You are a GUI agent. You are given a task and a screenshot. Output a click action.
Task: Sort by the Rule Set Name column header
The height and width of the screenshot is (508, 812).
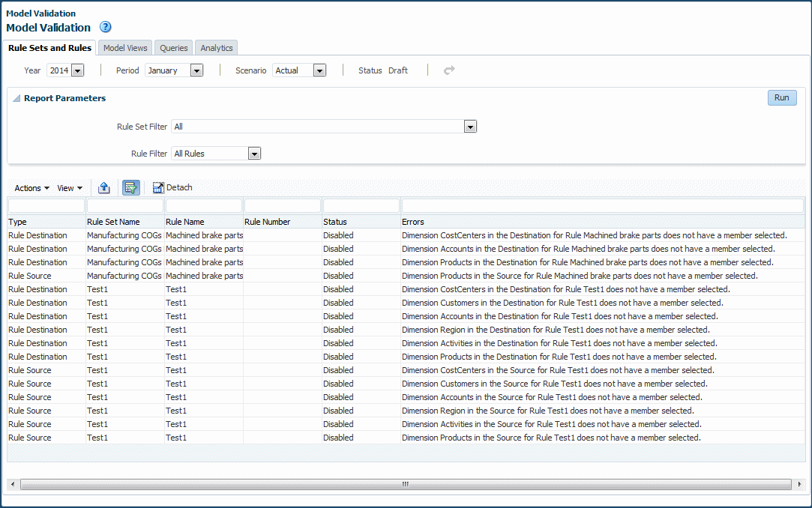coord(113,222)
